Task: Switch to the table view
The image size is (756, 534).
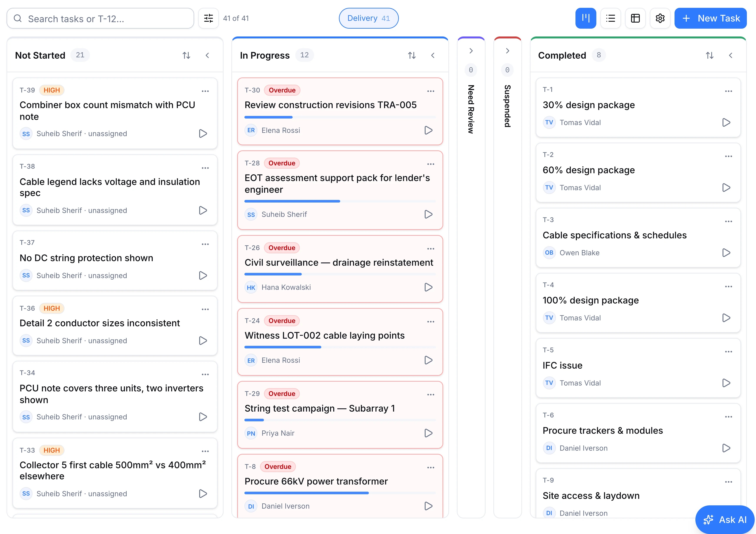Action: click(635, 18)
